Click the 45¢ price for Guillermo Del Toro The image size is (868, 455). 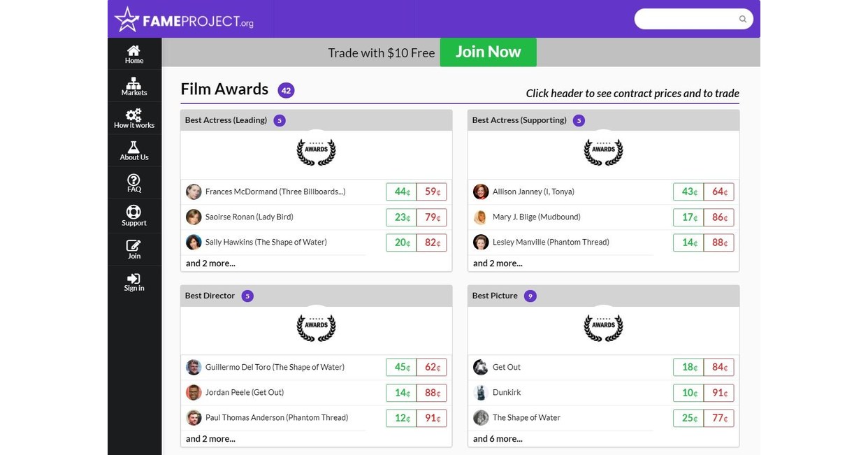401,367
